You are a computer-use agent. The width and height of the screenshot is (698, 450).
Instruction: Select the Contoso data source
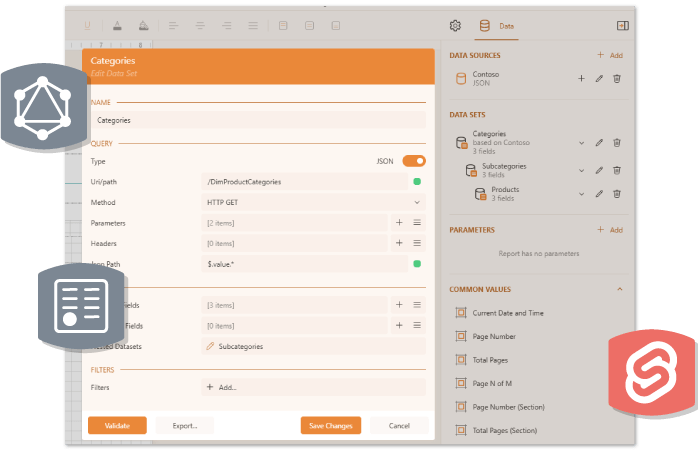pos(485,79)
